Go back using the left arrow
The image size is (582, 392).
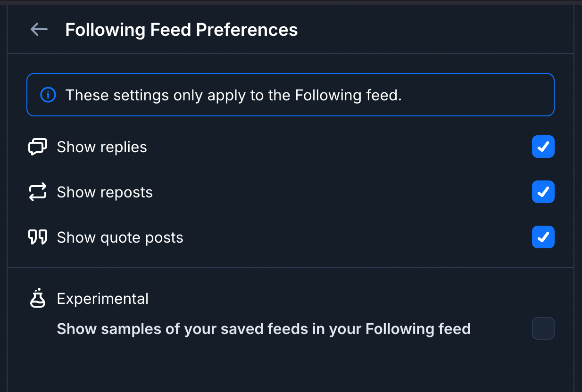[x=39, y=30]
